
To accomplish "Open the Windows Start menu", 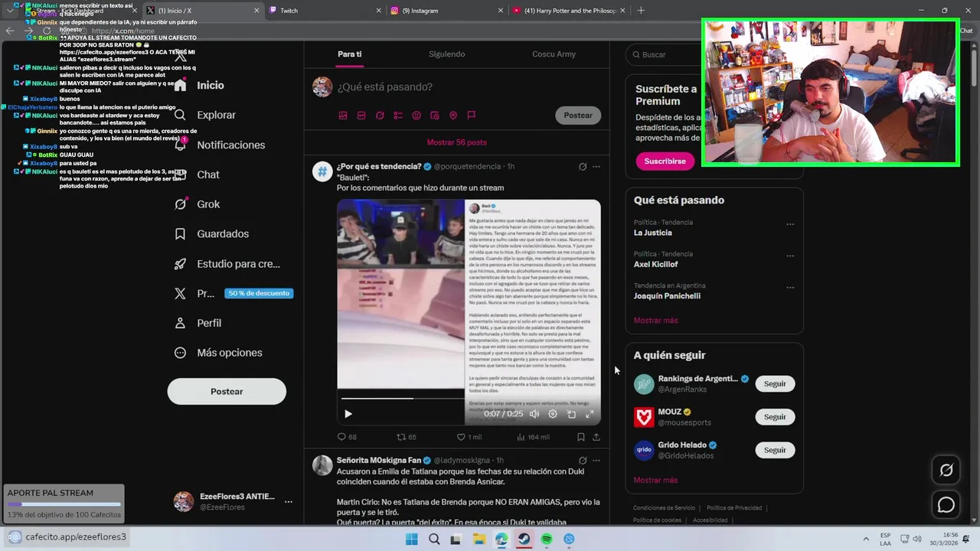I will tap(411, 539).
